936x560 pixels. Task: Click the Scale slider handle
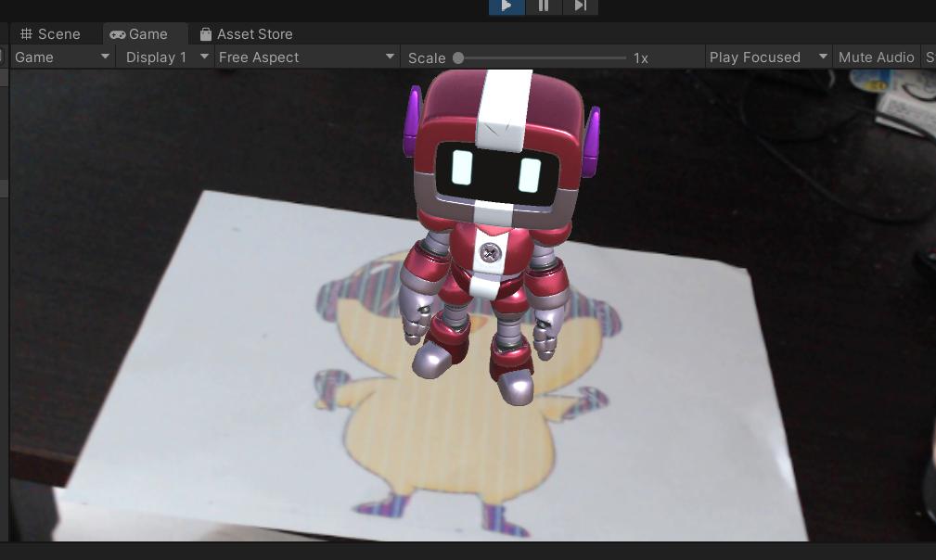[x=458, y=57]
